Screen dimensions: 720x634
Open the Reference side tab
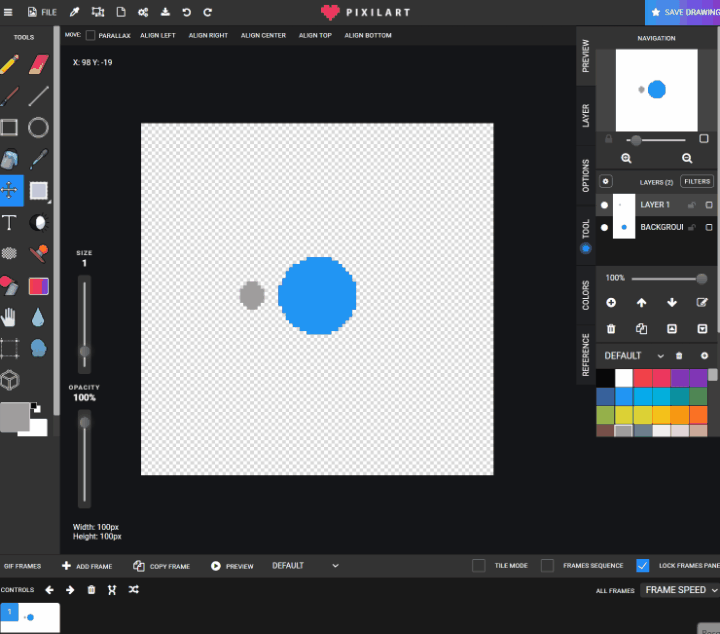[585, 354]
